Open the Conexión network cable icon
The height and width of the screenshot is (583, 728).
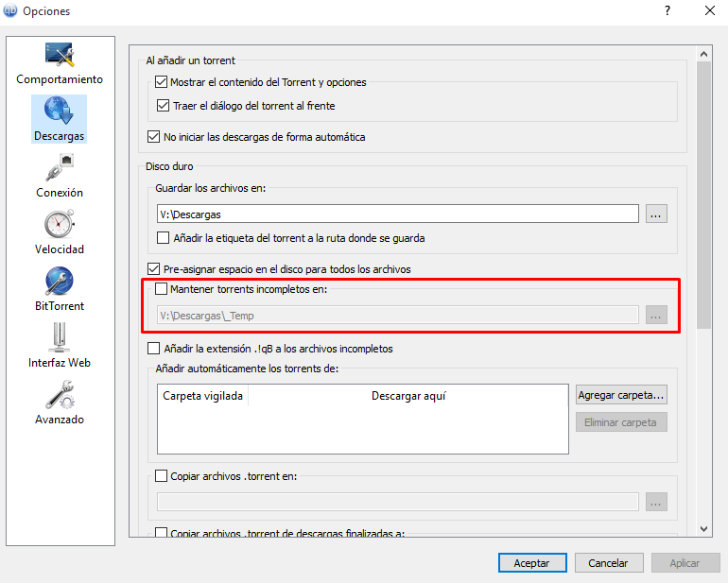click(x=60, y=167)
